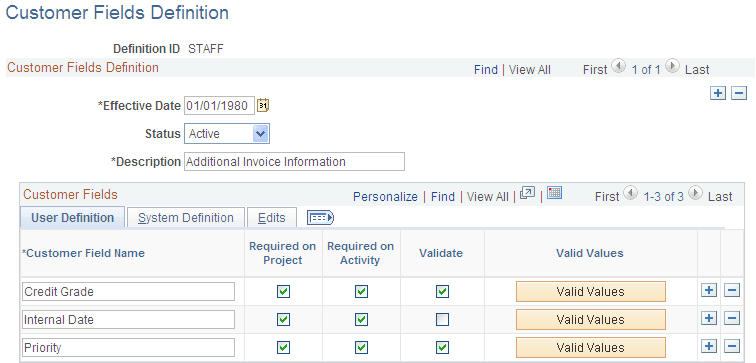756x363 pixels.
Task: Click the Validate column header
Action: pyautogui.click(x=441, y=253)
